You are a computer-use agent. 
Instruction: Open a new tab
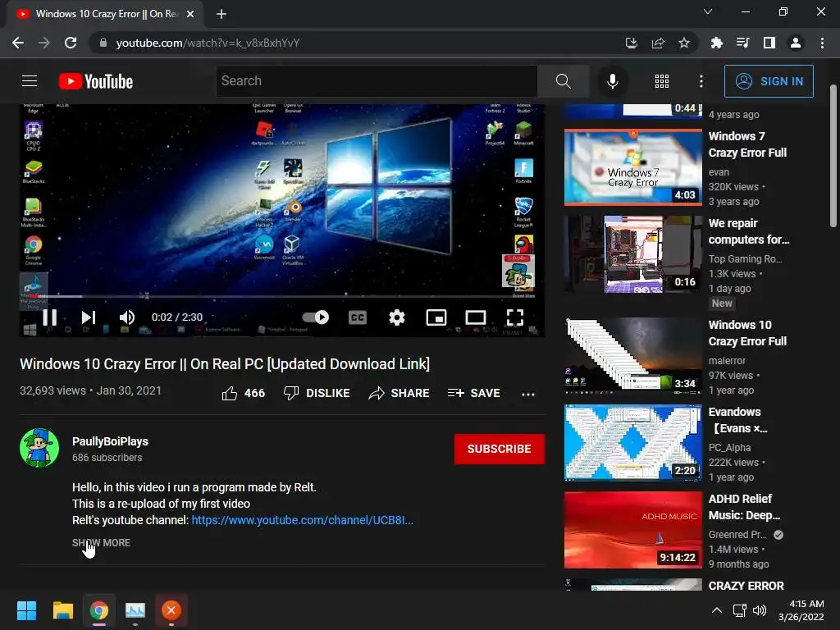tap(221, 14)
